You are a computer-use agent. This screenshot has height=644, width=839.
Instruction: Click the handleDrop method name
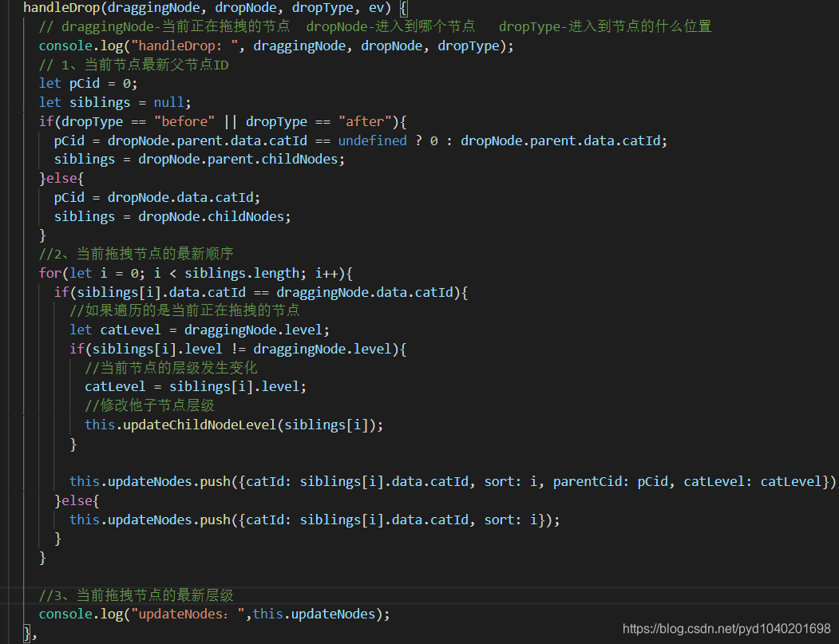61,7
